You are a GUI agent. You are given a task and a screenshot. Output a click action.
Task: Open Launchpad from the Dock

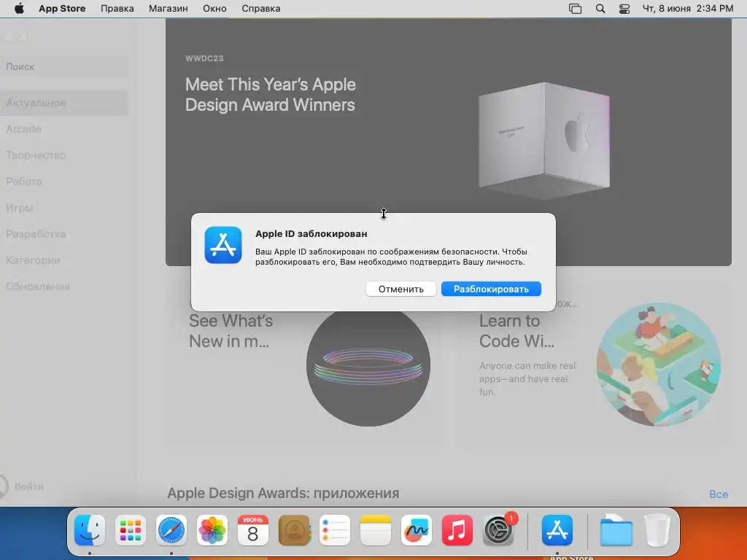(131, 530)
